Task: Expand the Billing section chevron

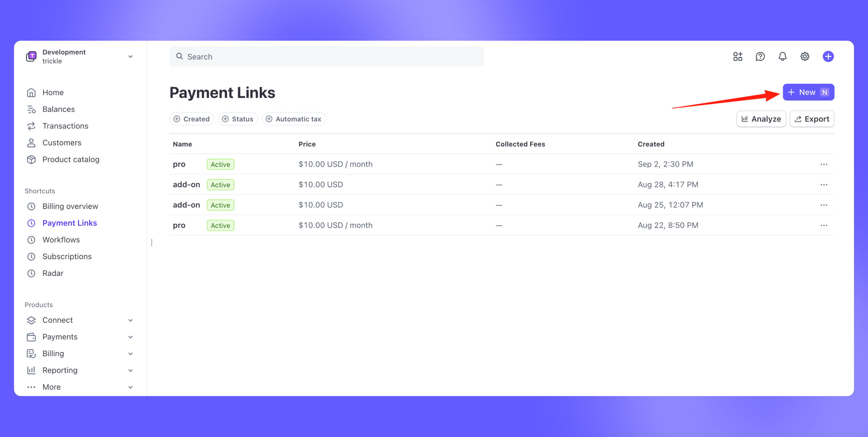Action: [131, 354]
